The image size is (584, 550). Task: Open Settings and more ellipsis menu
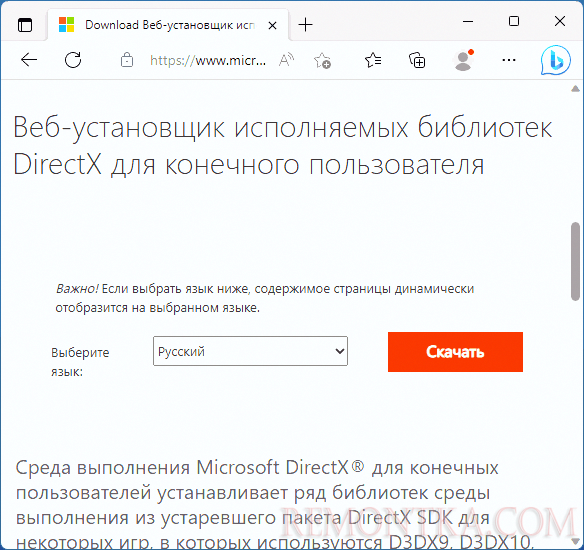coord(509,60)
